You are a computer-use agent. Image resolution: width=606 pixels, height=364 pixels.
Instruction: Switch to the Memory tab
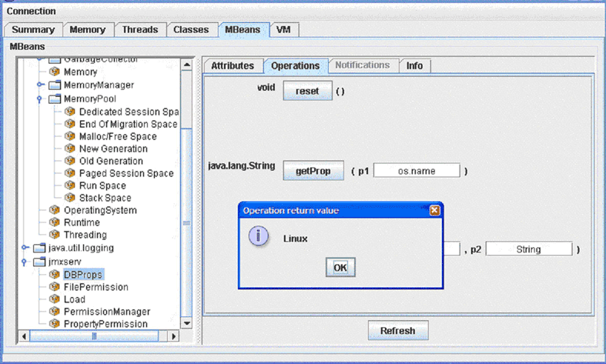(x=88, y=30)
